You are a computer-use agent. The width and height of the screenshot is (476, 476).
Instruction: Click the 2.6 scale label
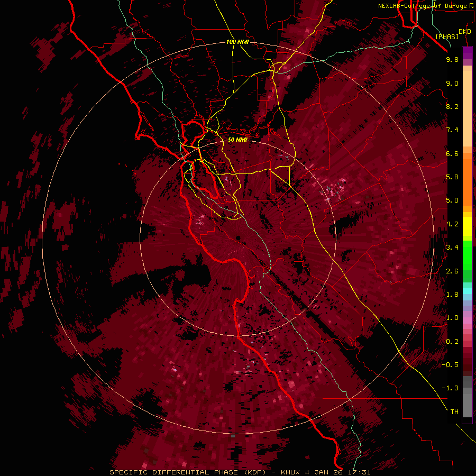click(452, 271)
